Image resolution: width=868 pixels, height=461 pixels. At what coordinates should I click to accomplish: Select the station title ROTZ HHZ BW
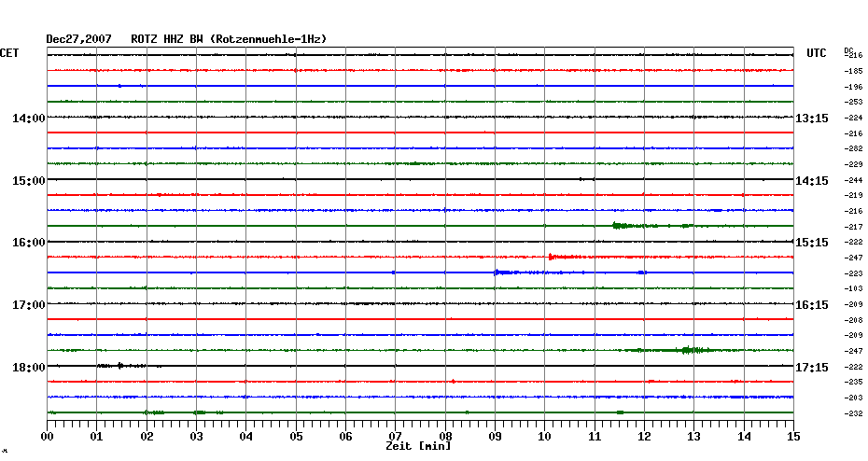coord(167,39)
